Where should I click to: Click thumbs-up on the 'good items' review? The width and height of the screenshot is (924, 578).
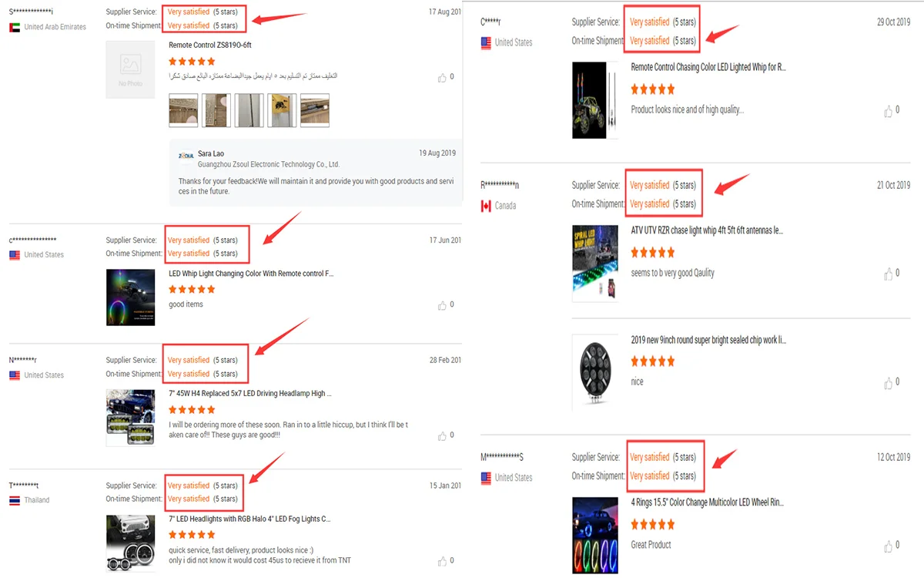pos(442,305)
